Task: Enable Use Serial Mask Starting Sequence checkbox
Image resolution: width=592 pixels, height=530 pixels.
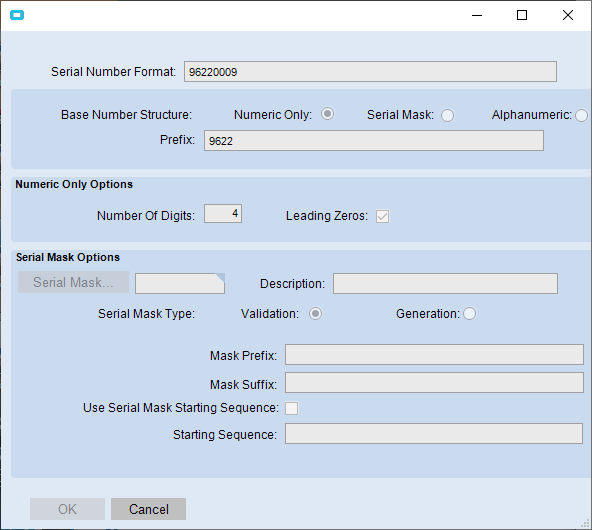Action: pos(291,408)
